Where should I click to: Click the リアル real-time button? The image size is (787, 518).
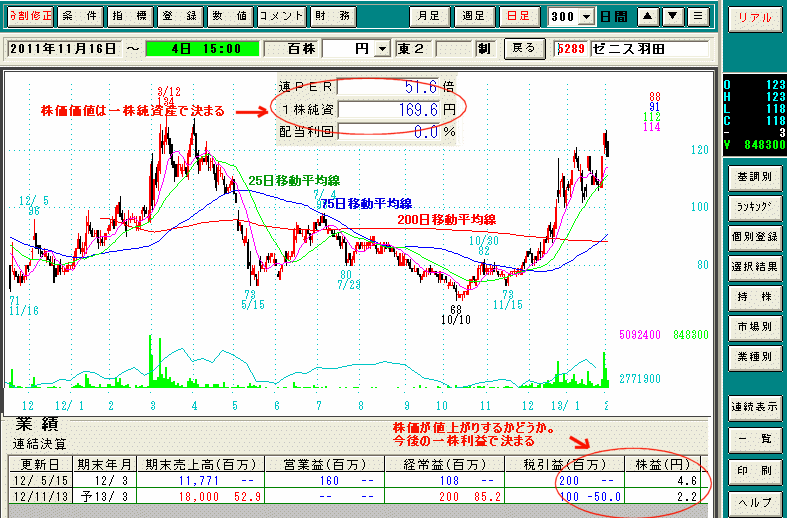(x=754, y=19)
